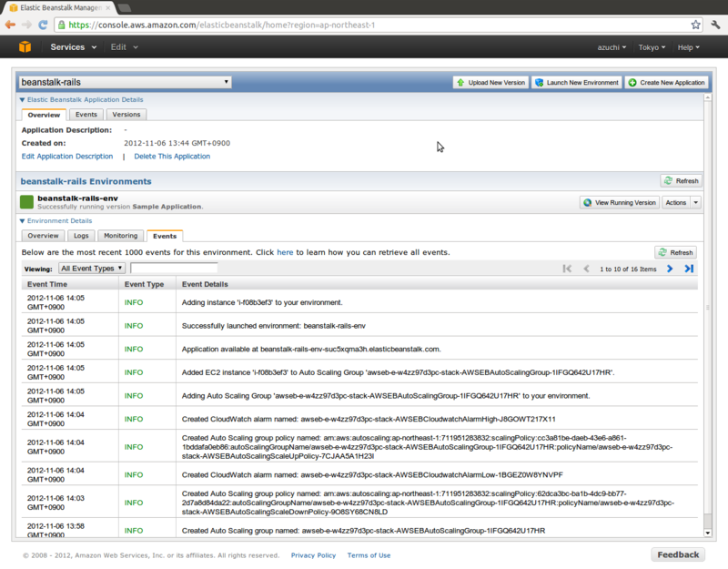This screenshot has height=569, width=728.
Task: Click the 'Application available at' event text
Action: tap(311, 349)
